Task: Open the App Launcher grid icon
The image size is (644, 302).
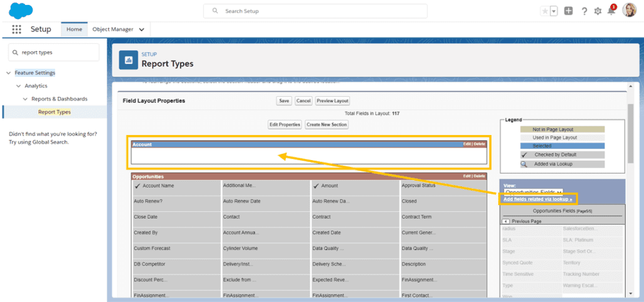Action: (16, 29)
